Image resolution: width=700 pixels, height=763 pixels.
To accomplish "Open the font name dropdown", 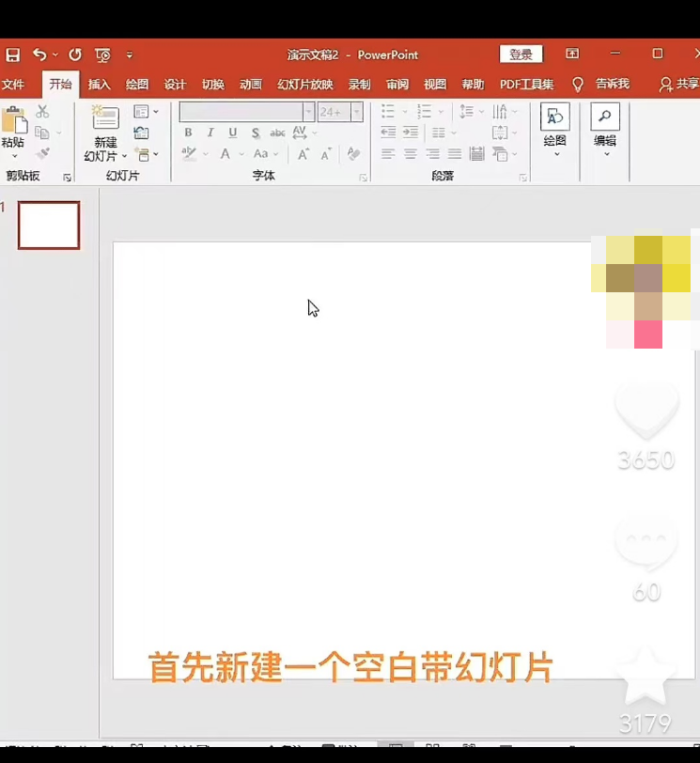I will click(x=308, y=112).
